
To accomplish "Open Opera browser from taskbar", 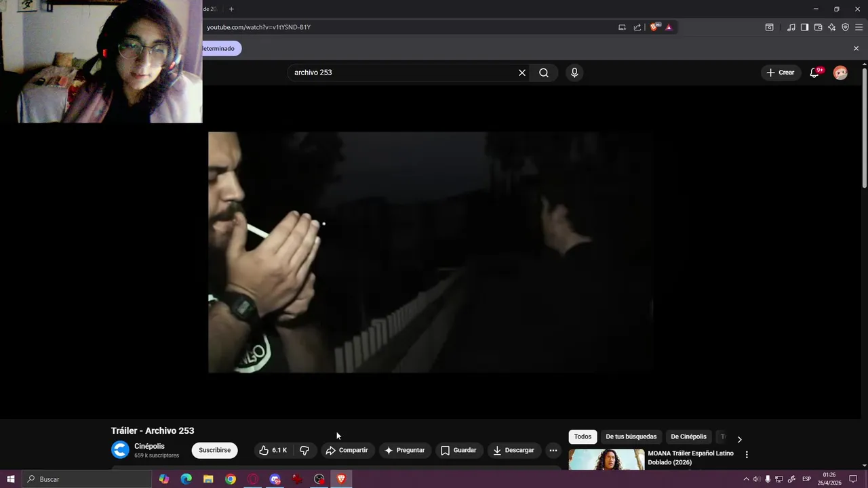I will (x=253, y=479).
